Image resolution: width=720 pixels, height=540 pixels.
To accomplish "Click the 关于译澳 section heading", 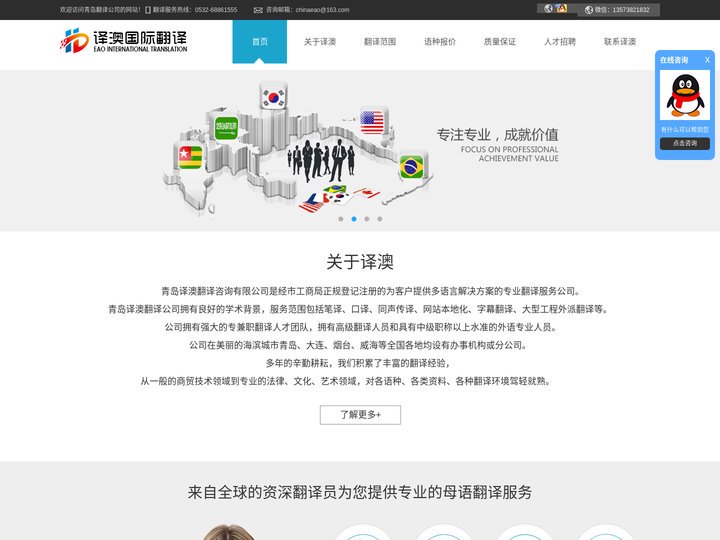I will 360,262.
